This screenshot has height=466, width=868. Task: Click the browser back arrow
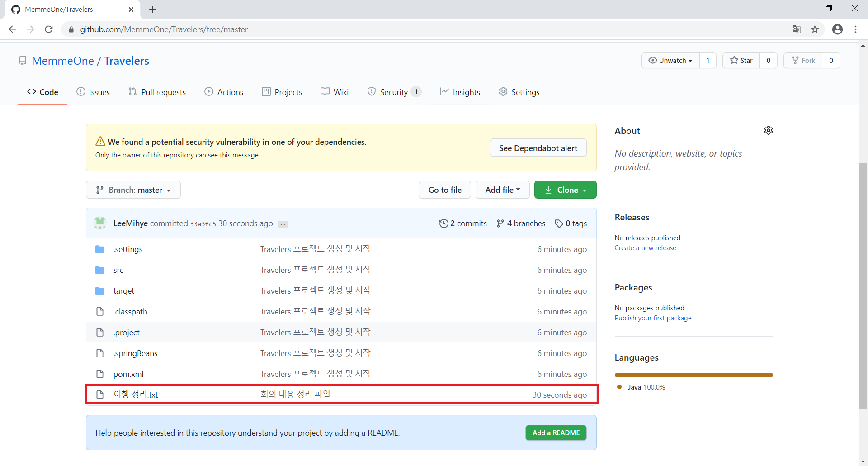point(12,29)
